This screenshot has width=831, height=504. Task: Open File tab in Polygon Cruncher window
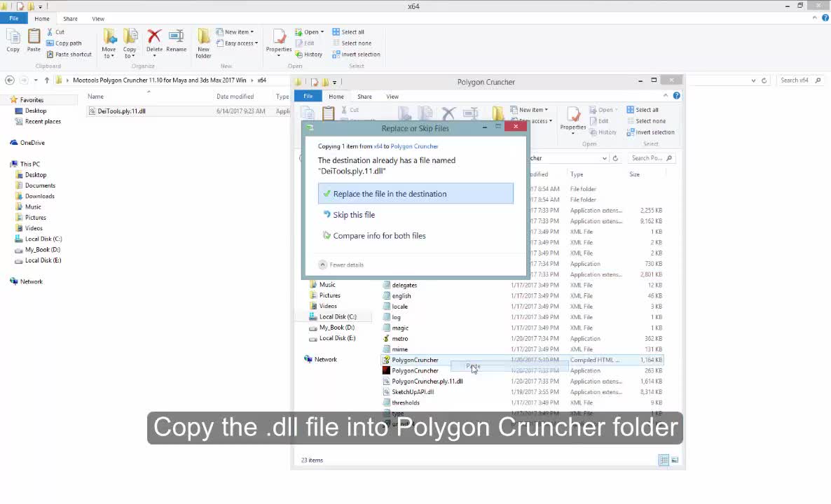tap(308, 97)
